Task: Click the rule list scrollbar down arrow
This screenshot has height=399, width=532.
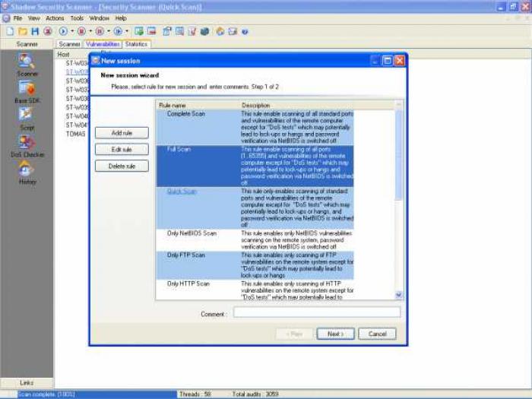Action: coord(399,295)
